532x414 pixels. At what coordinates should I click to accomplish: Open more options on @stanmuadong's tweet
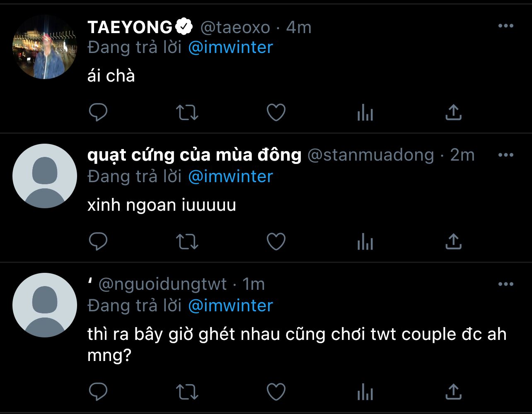tap(505, 155)
